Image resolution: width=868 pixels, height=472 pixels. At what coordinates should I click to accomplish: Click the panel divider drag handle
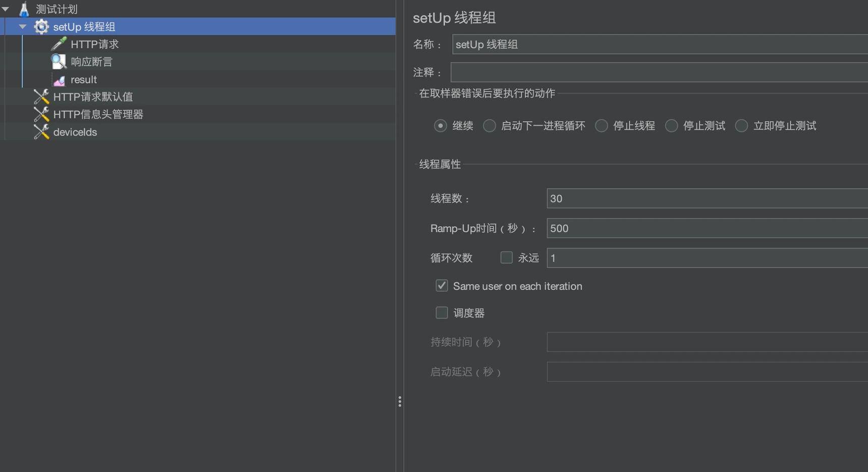pos(400,401)
